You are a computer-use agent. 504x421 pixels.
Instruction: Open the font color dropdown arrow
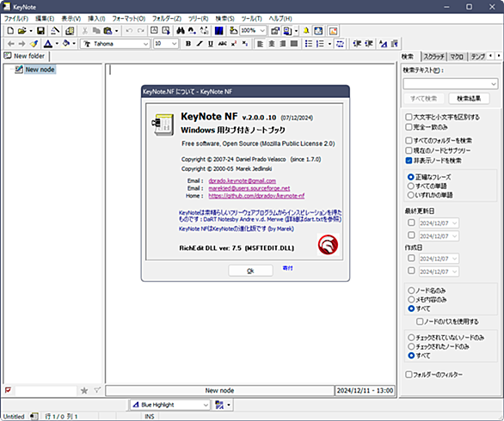click(x=57, y=44)
